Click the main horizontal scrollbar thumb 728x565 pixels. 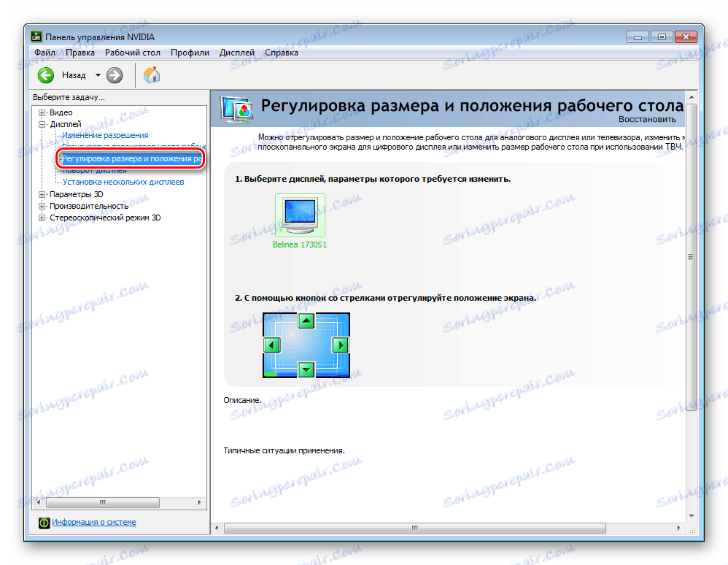coord(414,529)
